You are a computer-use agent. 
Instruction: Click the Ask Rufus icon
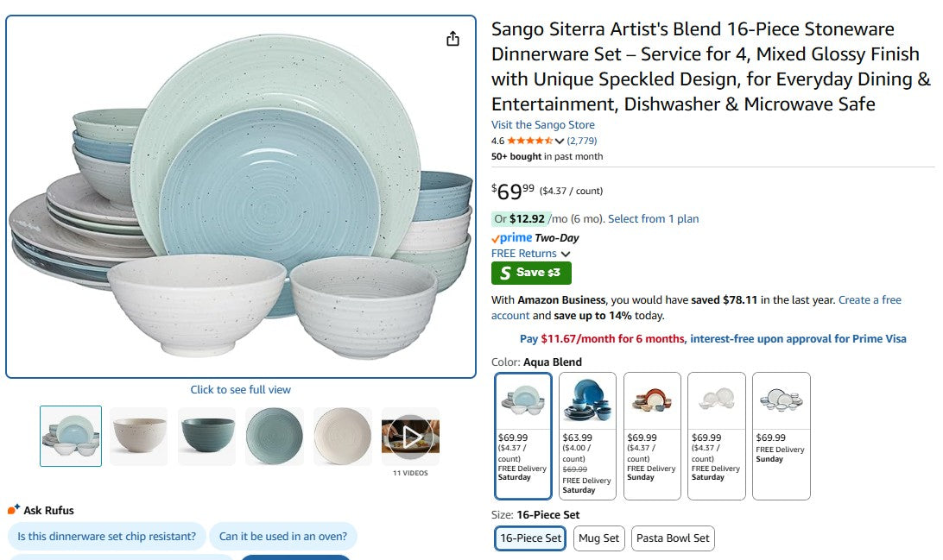pos(14,510)
